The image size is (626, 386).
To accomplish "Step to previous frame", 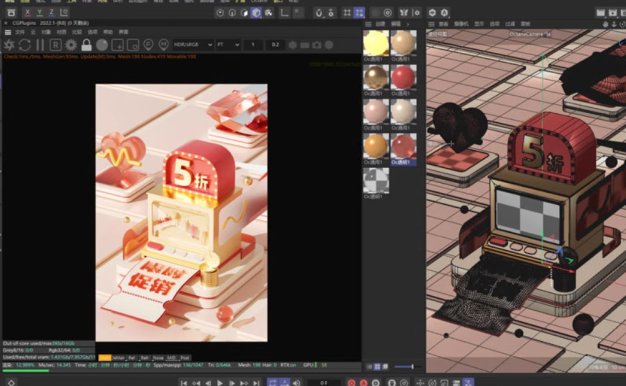I will point(208,383).
